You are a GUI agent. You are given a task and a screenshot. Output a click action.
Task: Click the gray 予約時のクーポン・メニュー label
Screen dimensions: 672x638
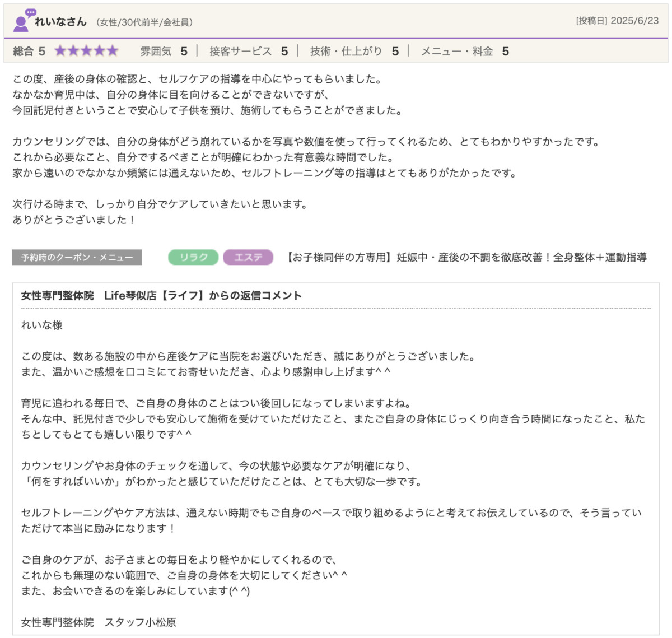click(77, 258)
